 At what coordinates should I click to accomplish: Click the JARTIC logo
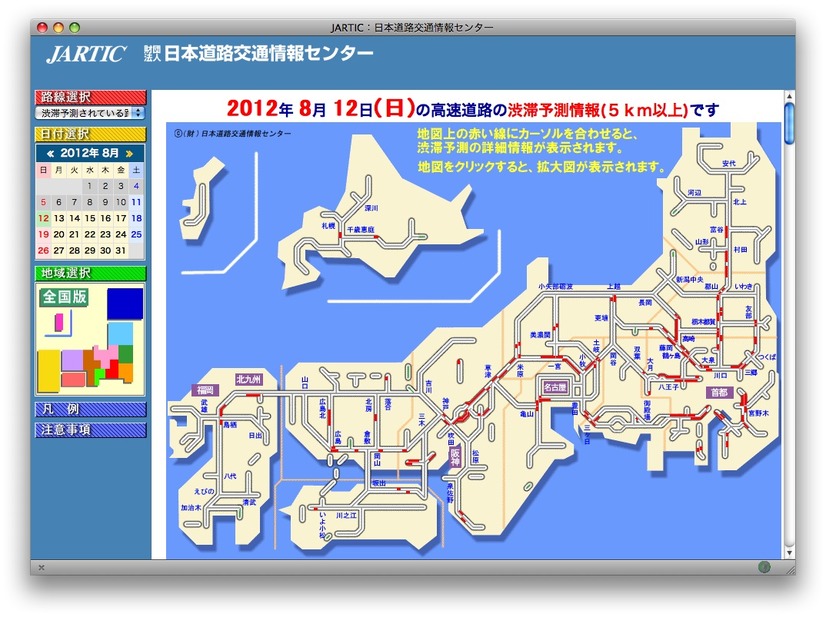pos(86,54)
